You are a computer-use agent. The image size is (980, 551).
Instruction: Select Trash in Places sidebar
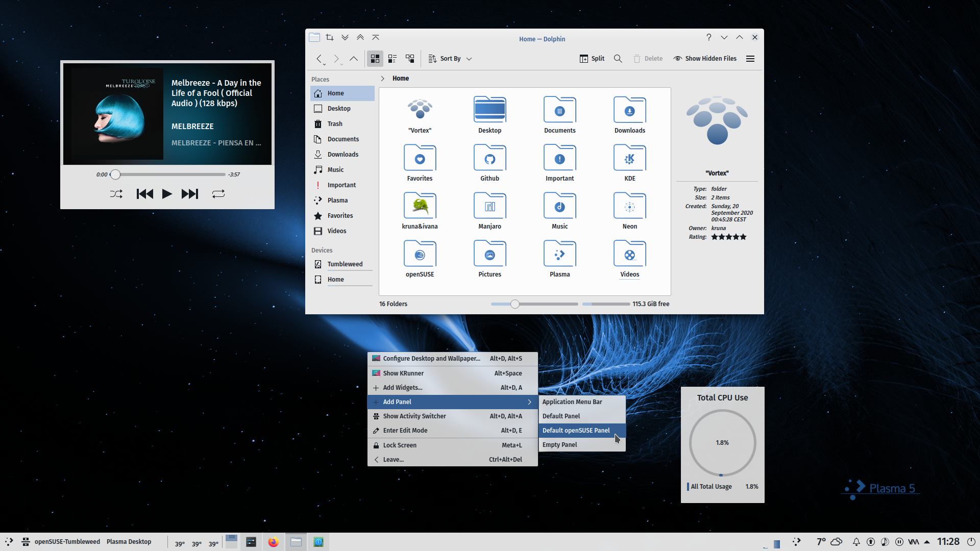point(342,124)
